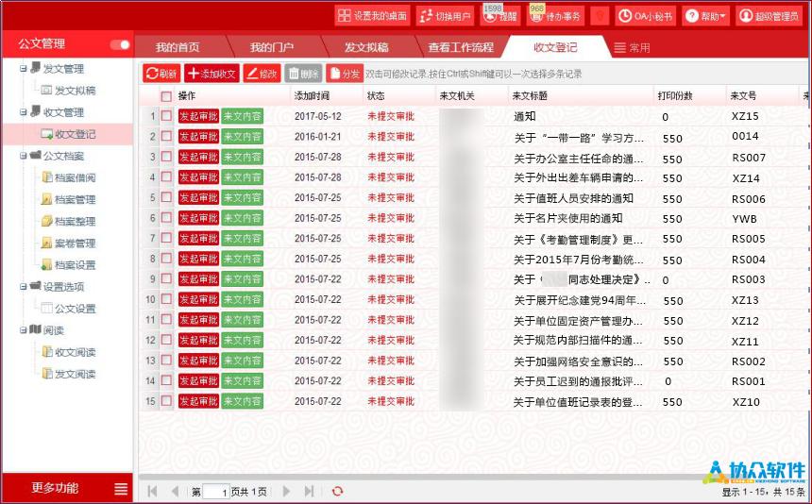Toggle the 公文管理 sidebar switch
This screenshot has width=812, height=504.
coord(120,44)
